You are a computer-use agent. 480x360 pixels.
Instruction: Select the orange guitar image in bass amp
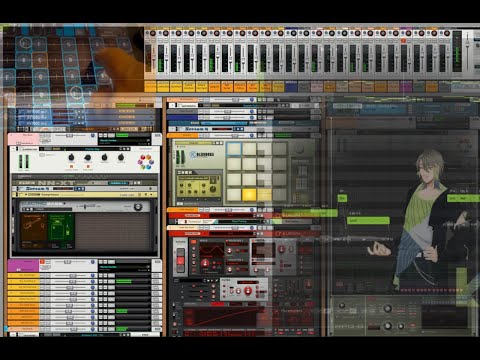click(34, 228)
